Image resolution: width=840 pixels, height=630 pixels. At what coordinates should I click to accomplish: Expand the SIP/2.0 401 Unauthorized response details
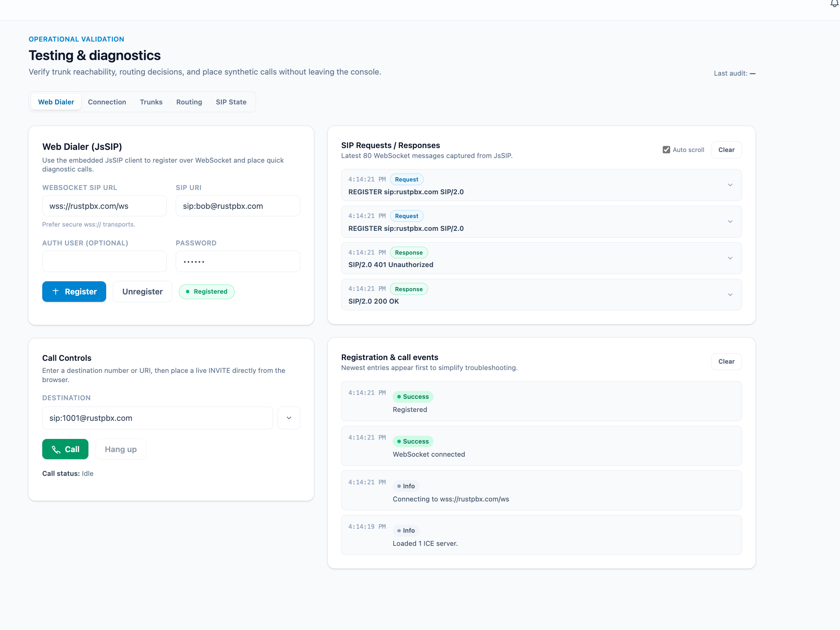(730, 258)
